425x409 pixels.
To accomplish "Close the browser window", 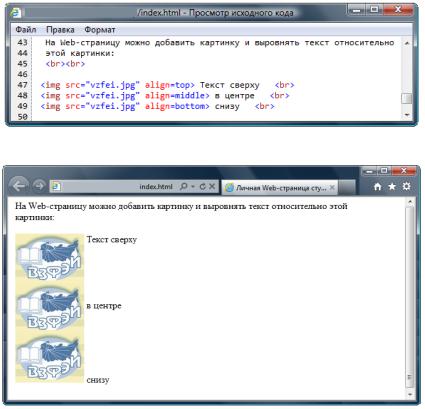I will 404,171.
